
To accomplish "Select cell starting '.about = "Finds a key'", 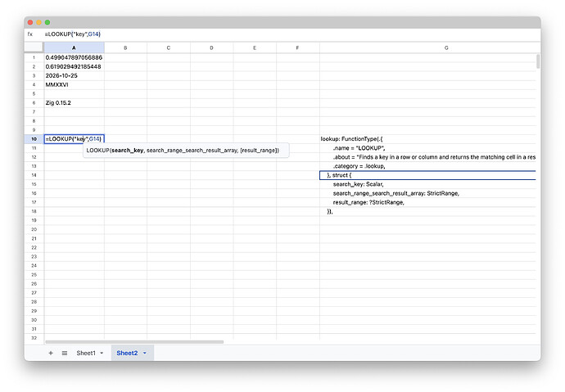I will coord(427,157).
